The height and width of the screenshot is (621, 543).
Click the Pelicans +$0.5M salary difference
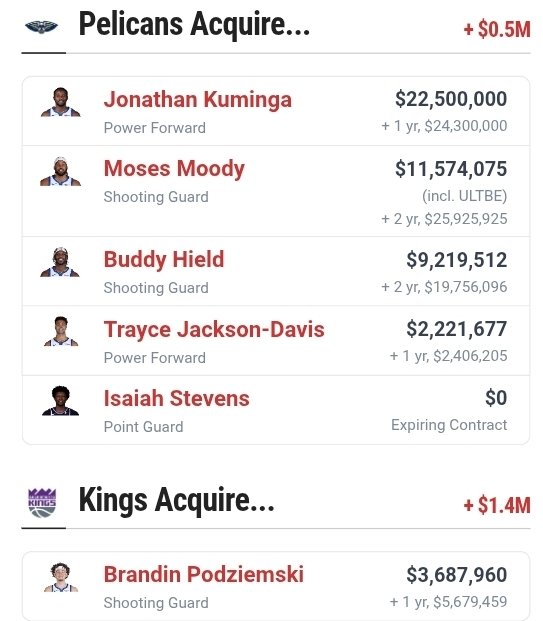pos(497,29)
